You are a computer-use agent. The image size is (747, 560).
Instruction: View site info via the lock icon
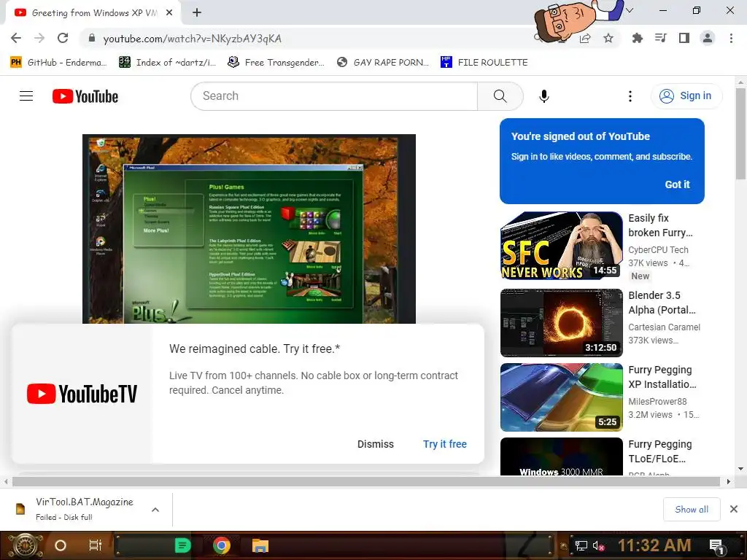(91, 39)
